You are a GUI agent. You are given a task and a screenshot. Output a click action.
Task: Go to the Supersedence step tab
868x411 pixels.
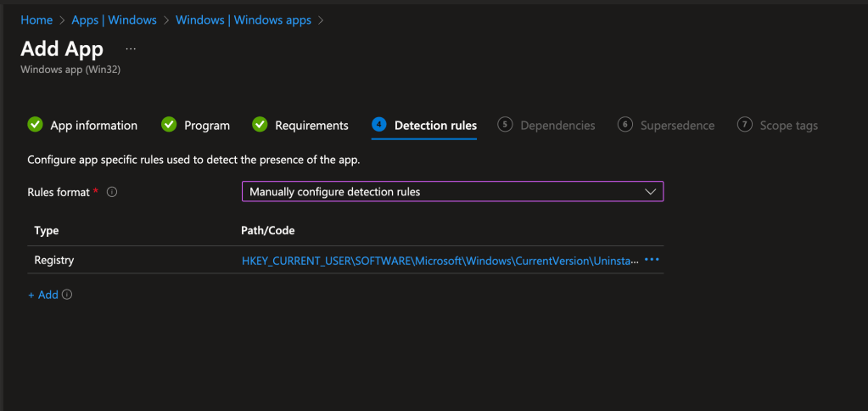676,126
